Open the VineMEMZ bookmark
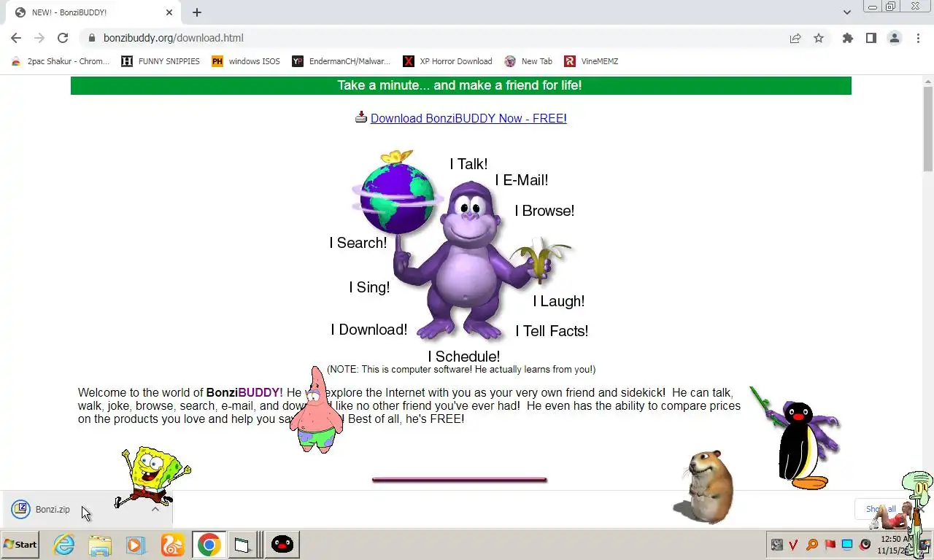This screenshot has height=560, width=934. [592, 61]
